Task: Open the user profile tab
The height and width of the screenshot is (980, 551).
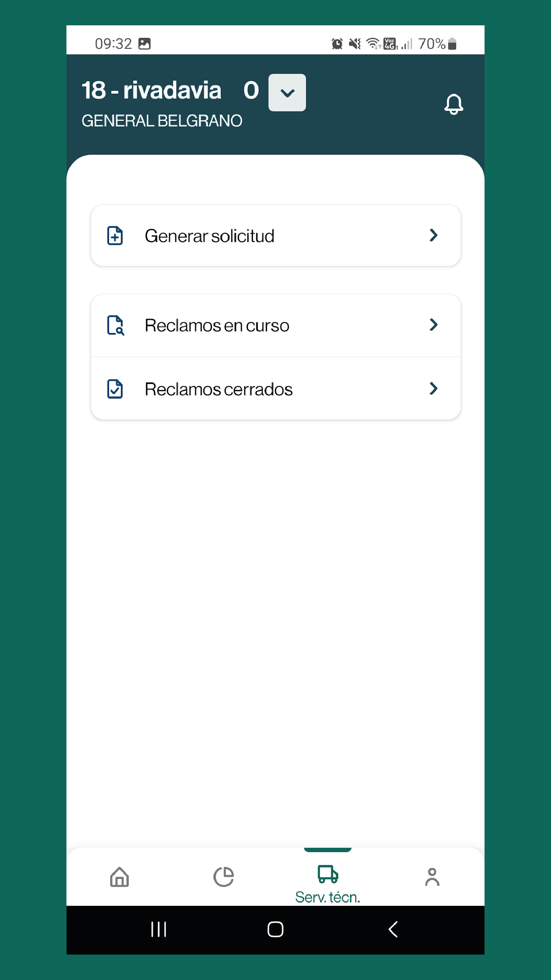Action: coord(432,877)
